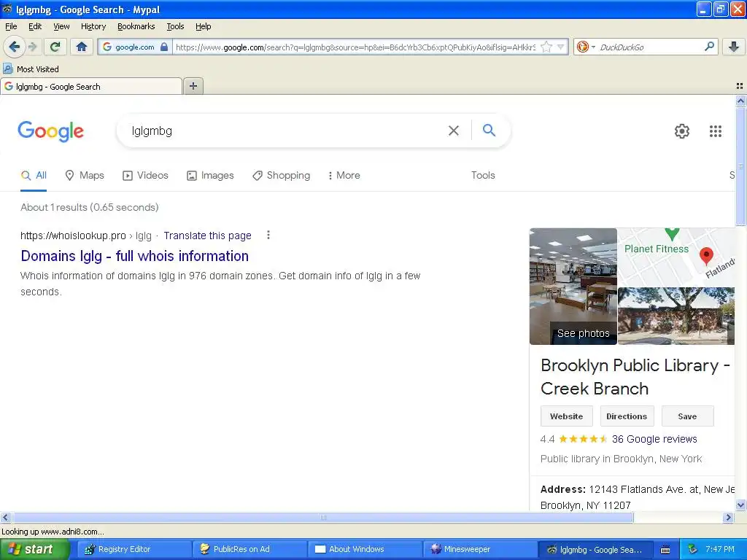Click the vertical scrollbar down arrow
The width and height of the screenshot is (747, 560).
pos(740,505)
